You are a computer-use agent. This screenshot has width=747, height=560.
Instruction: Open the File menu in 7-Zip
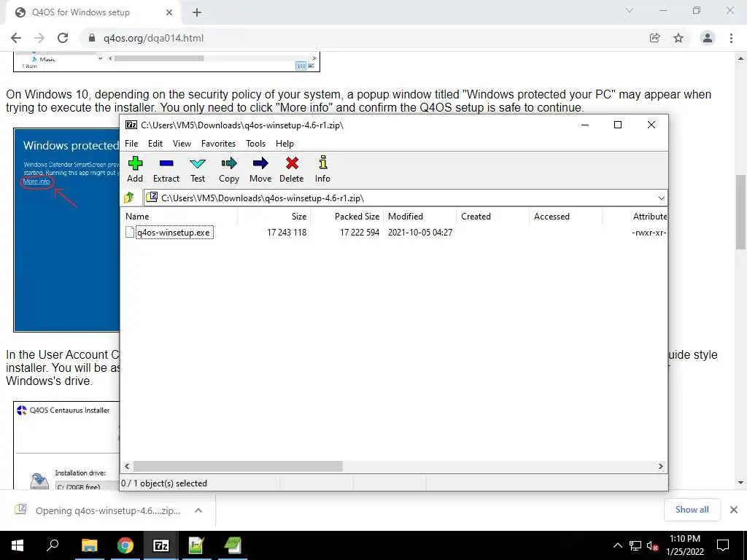tap(131, 144)
